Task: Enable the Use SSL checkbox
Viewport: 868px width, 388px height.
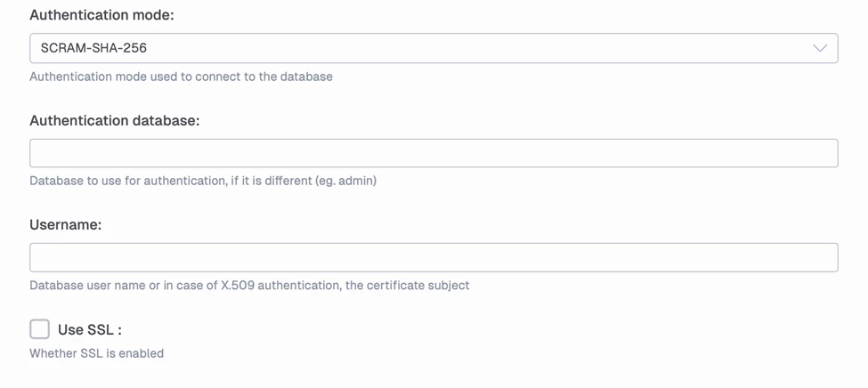Action: click(x=40, y=329)
